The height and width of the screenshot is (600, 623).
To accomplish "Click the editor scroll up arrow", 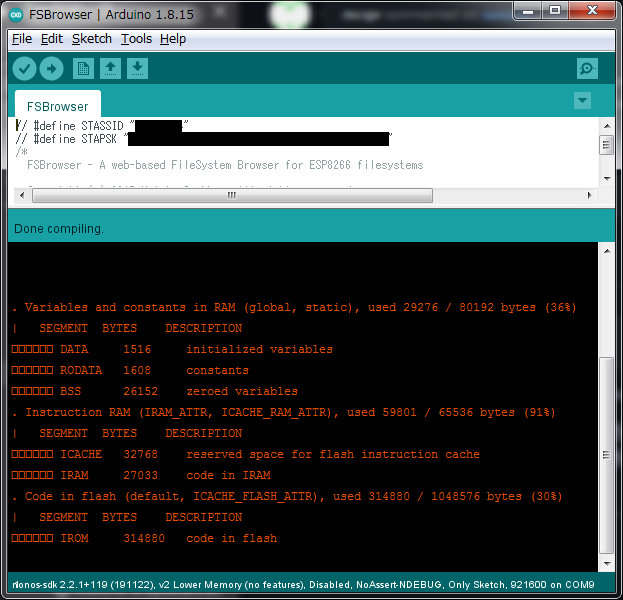I will click(607, 126).
